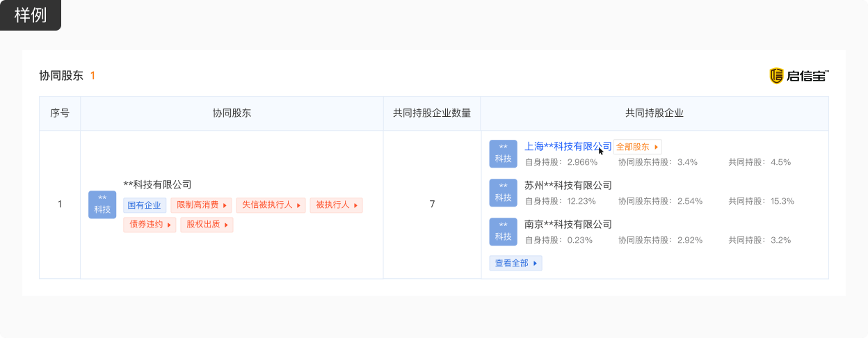Expand the 限制高消费 risk tag
The image size is (868, 338).
pyautogui.click(x=202, y=205)
